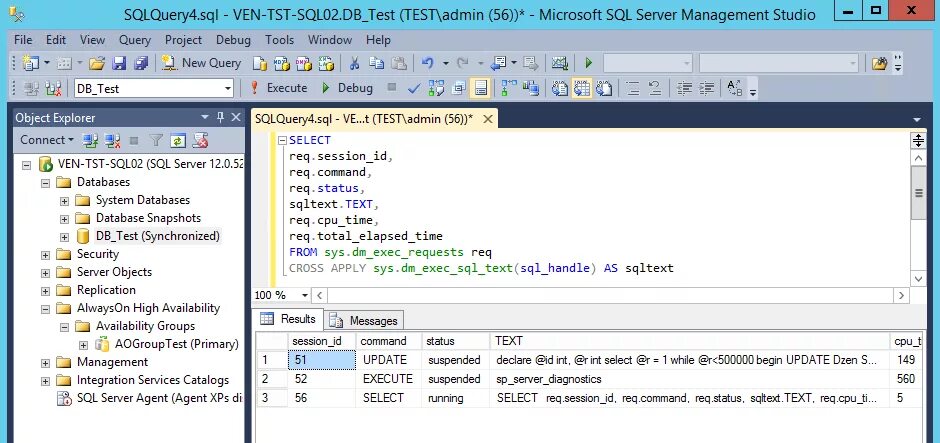Open the Help menu
This screenshot has width=940, height=443.
(378, 40)
